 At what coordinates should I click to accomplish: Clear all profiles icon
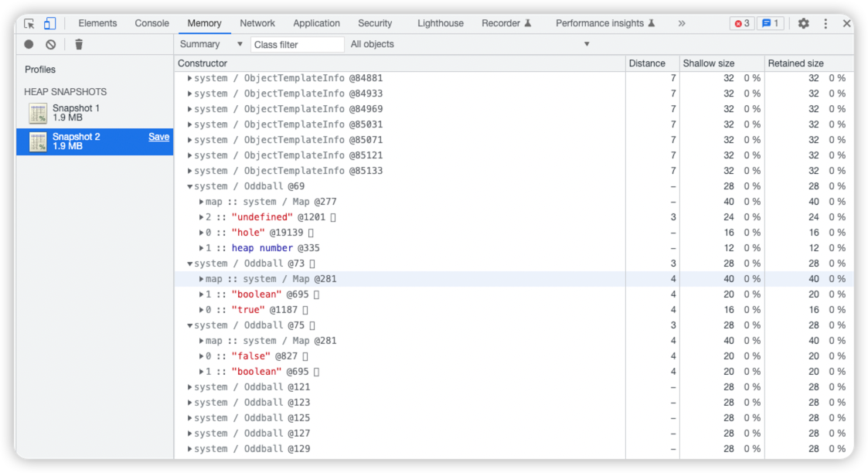[51, 44]
